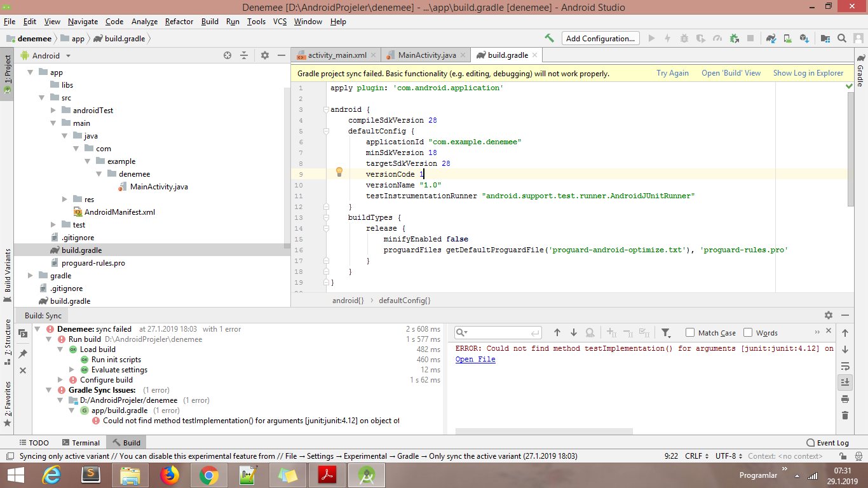
Task: Switch to activity_main.xml tab
Action: pos(336,55)
